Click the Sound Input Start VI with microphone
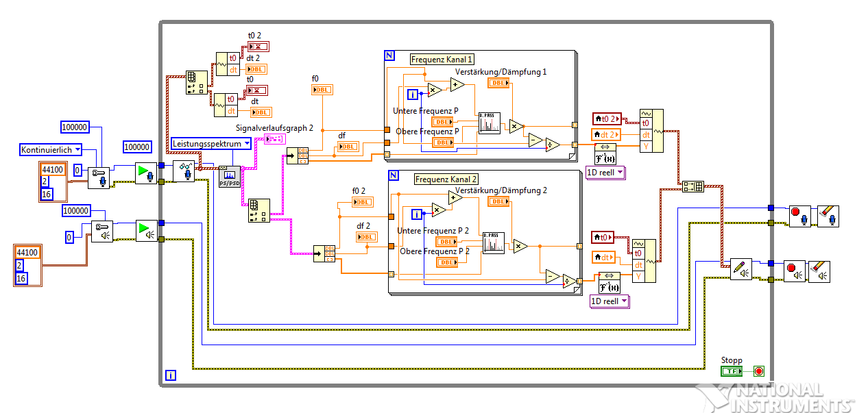Viewport: 868px width, 413px height. click(x=145, y=173)
